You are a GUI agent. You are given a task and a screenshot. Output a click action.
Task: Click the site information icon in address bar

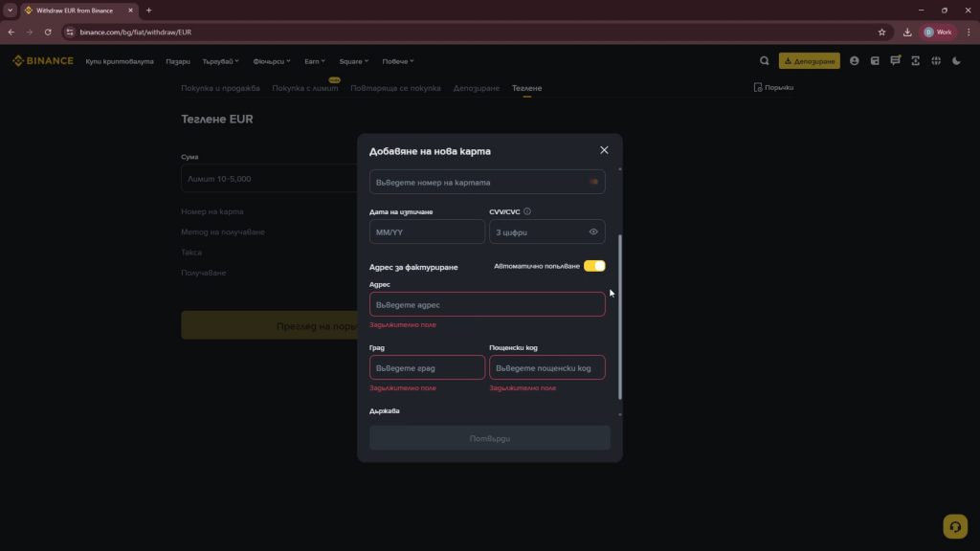[70, 32]
